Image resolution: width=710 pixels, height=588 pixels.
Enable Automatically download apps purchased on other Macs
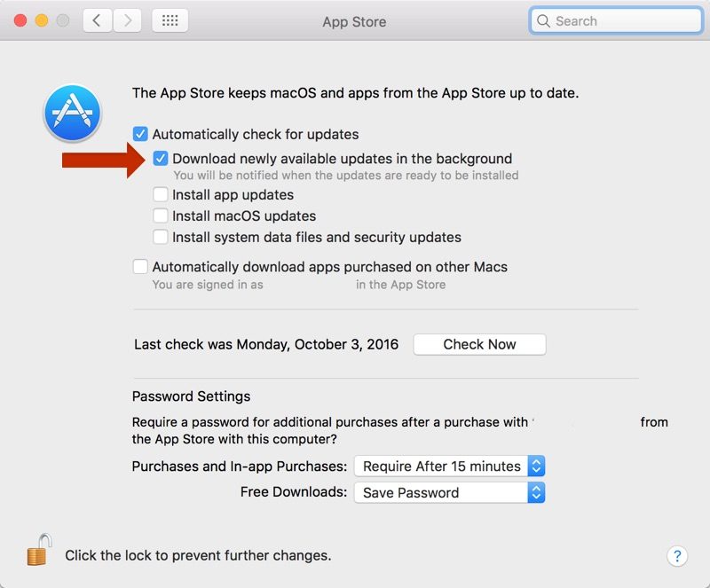click(140, 266)
